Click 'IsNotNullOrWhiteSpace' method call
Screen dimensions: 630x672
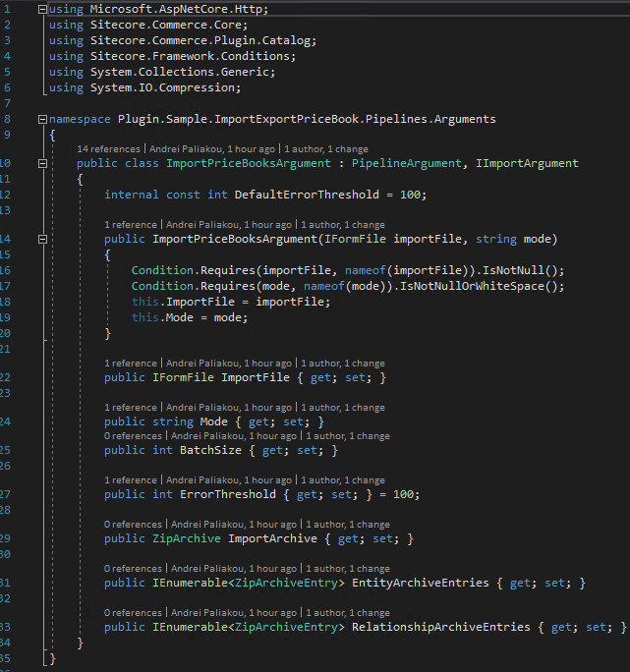point(472,286)
